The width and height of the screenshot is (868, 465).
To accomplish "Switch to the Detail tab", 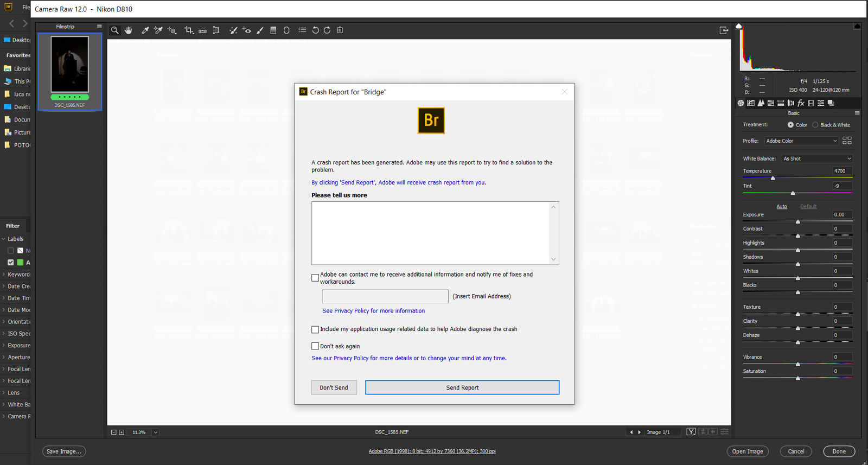I will (761, 103).
